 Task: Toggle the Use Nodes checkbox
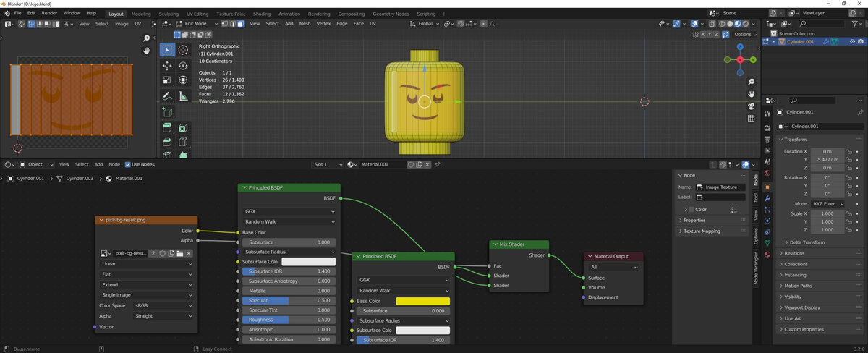point(128,164)
